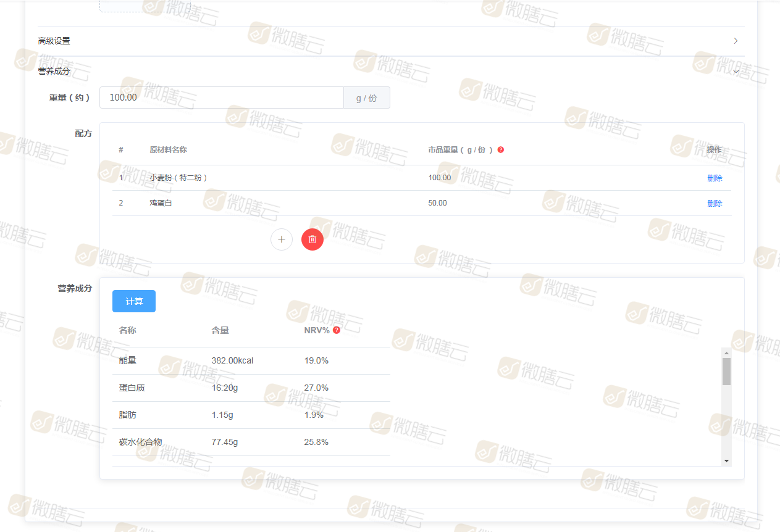Click the plus icon to add ingredient
The height and width of the screenshot is (532, 780).
pos(282,239)
